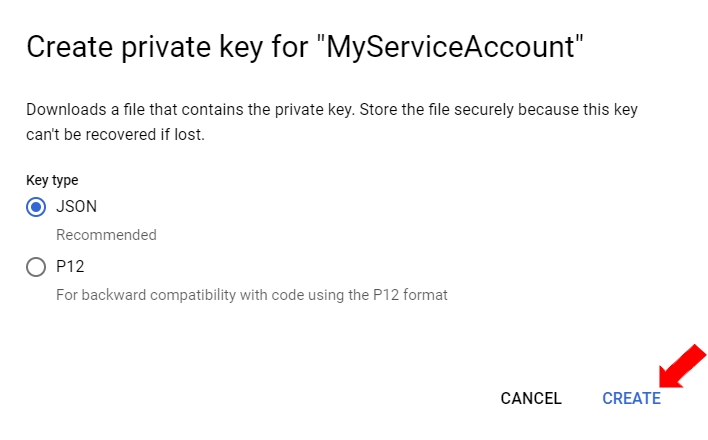Viewport: 708px width, 440px height.
Task: Click the "Recommended" hint under JSON
Action: point(106,235)
